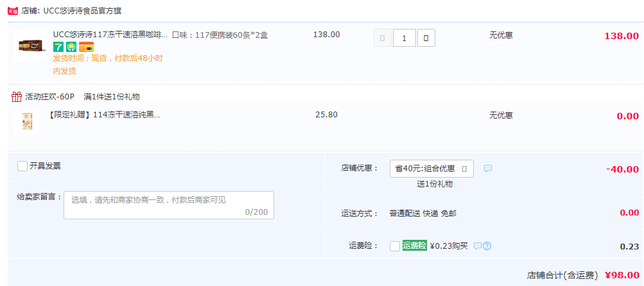
Task: Click the green 7-day return badge icon
Action: 58,47
